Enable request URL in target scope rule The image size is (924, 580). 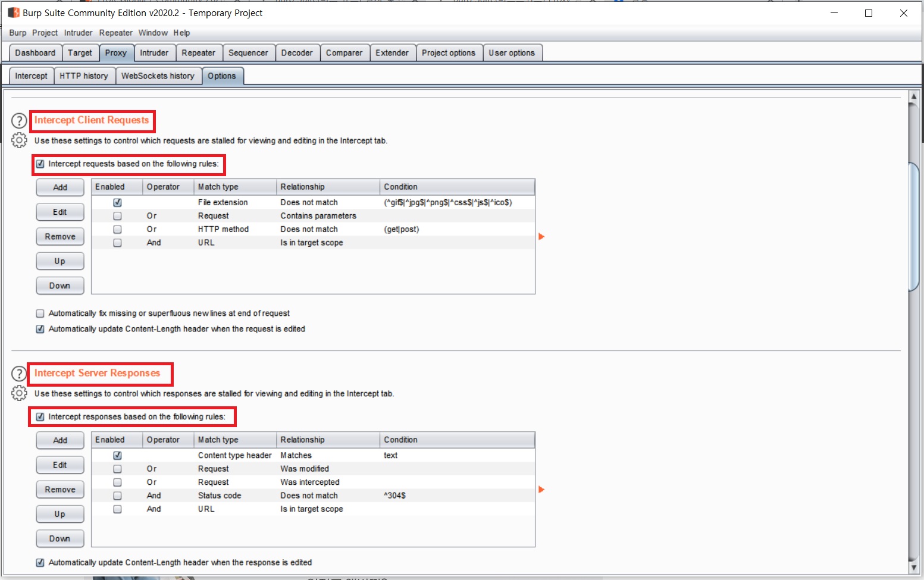tap(117, 243)
